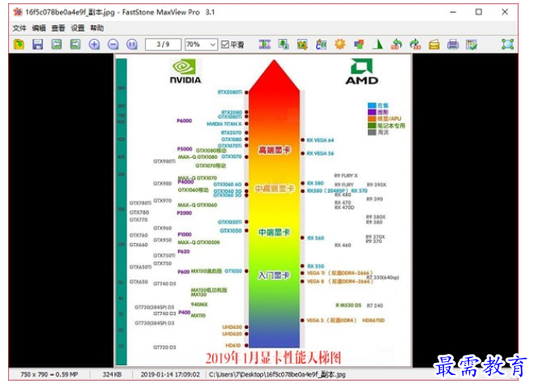
Task: Close the FastStone MaxView window
Action: pyautogui.click(x=505, y=12)
